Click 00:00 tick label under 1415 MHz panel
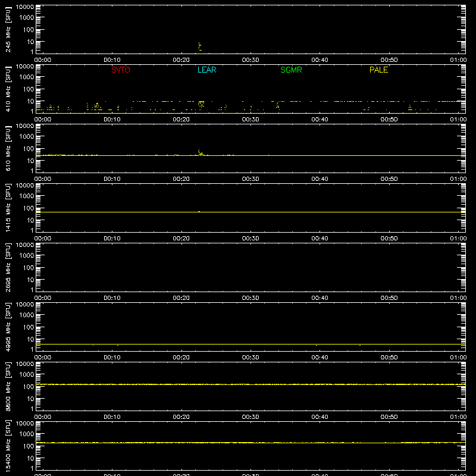This screenshot has height=476, width=476. click(43, 239)
